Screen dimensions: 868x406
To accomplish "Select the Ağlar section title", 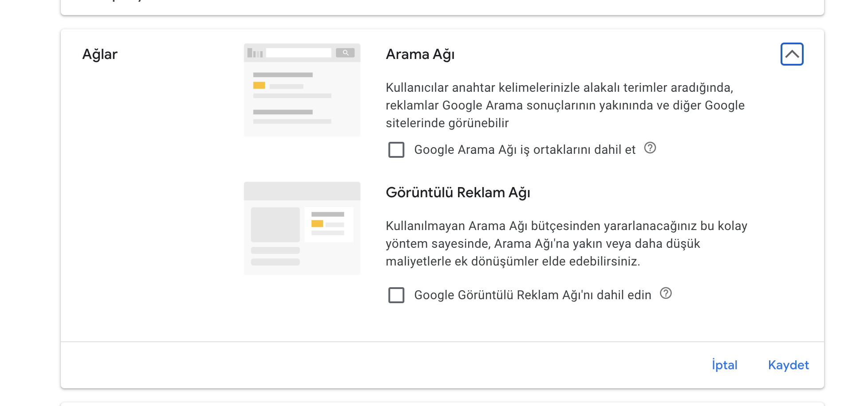I will [x=100, y=55].
